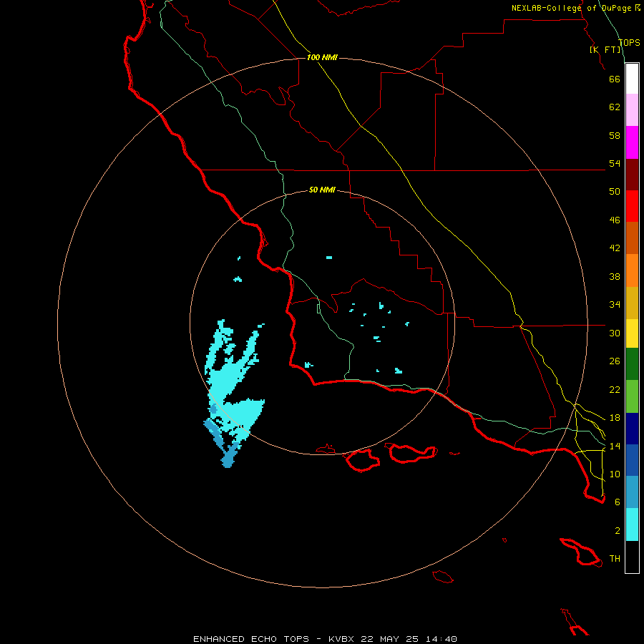Click legend value 62
Viewport: 644px width, 644px height.
click(x=615, y=107)
